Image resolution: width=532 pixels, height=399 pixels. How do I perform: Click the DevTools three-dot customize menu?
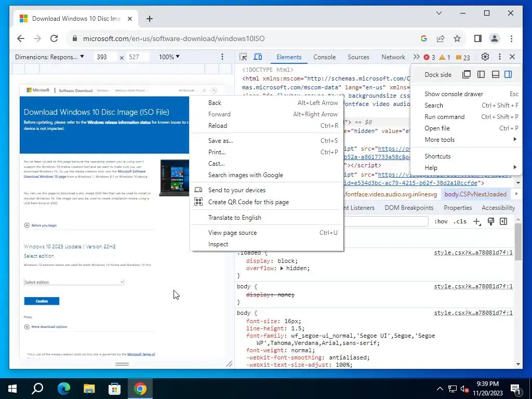499,57
